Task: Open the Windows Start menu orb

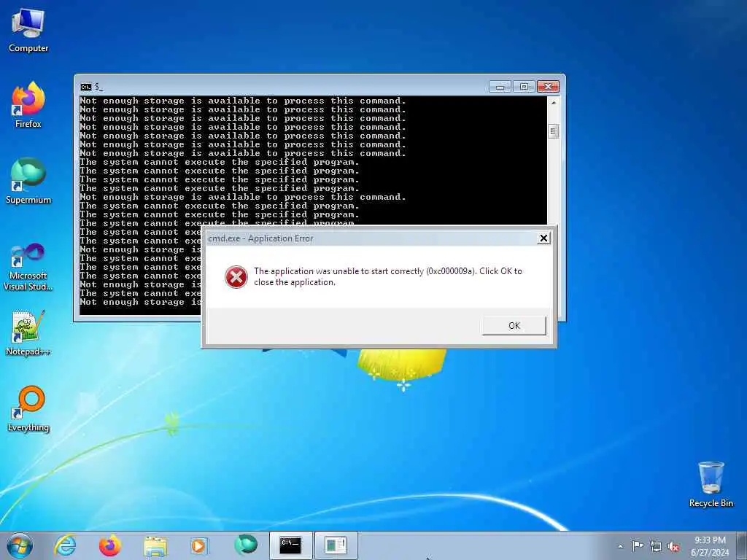Action: click(x=20, y=545)
